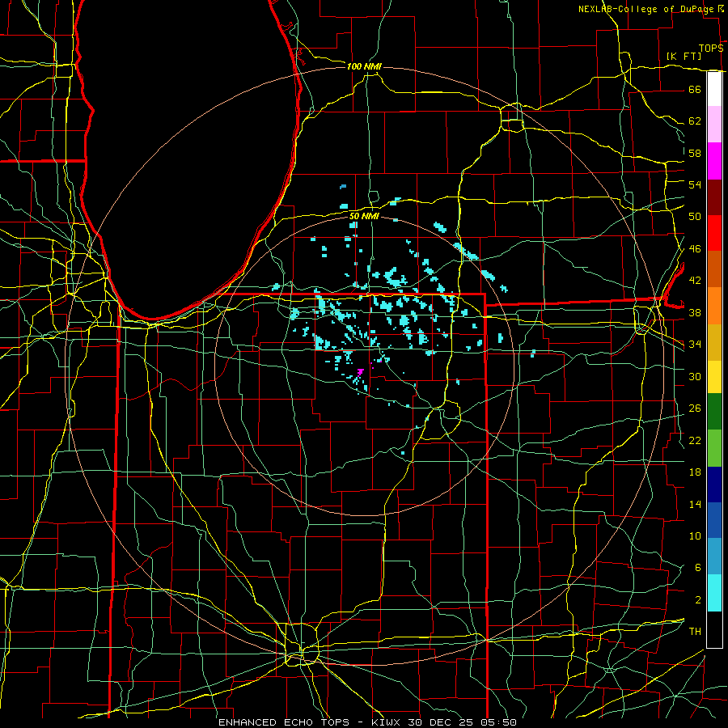Click the legend value 58
The width and height of the screenshot is (728, 728).
point(695,153)
